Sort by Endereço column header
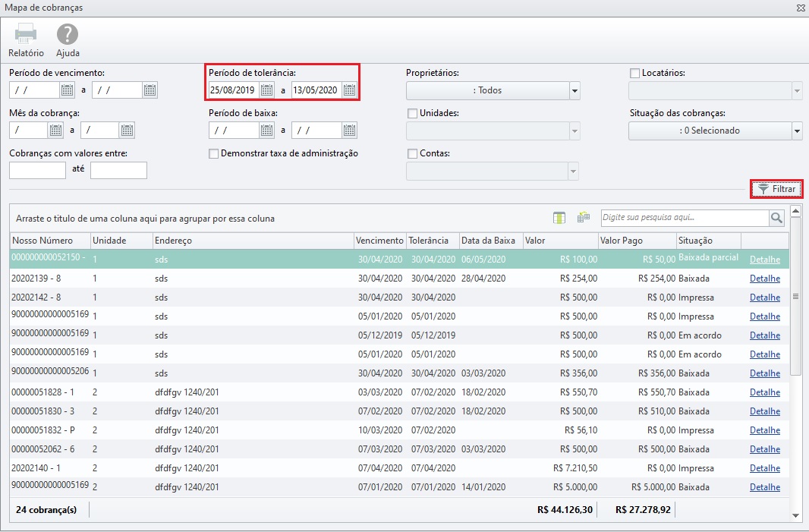 coord(253,241)
